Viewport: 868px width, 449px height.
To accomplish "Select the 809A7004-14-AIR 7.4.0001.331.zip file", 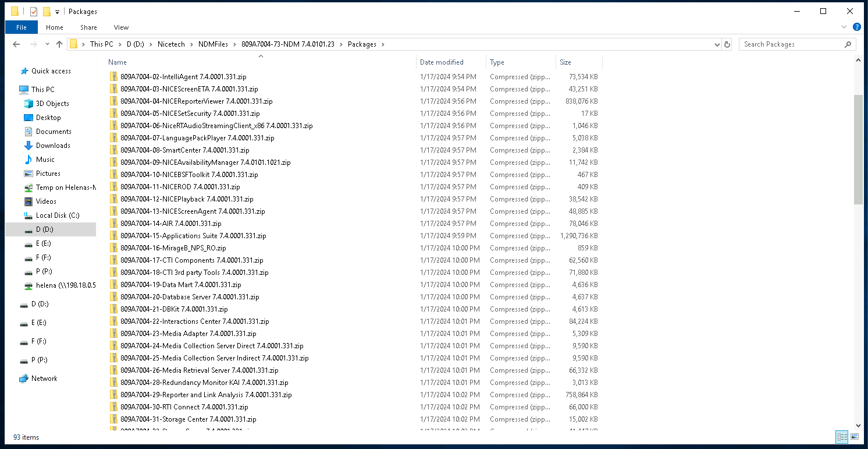I will 171,224.
